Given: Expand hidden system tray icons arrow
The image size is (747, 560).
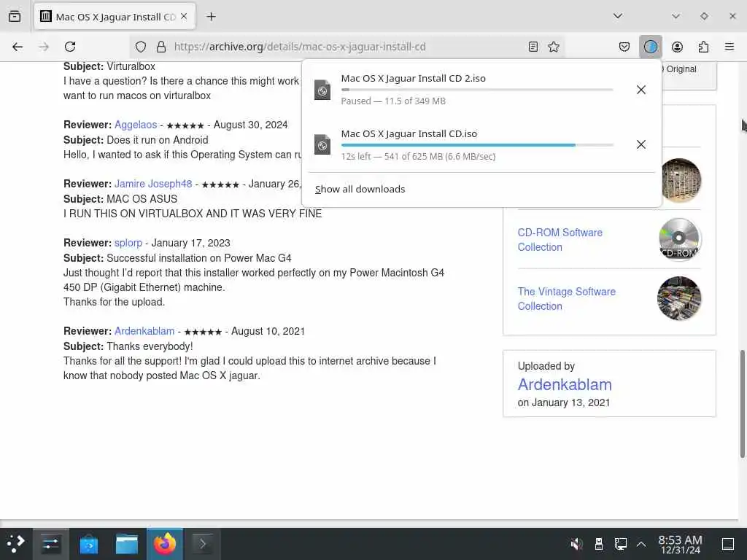Looking at the screenshot, I should click(x=641, y=544).
